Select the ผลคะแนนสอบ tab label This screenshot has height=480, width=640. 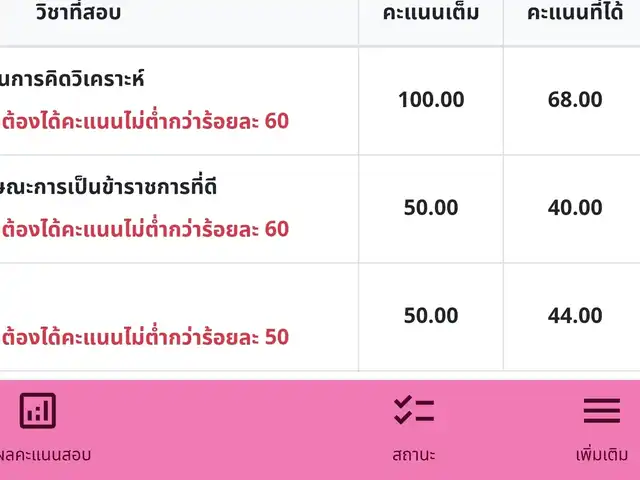pyautogui.click(x=46, y=454)
